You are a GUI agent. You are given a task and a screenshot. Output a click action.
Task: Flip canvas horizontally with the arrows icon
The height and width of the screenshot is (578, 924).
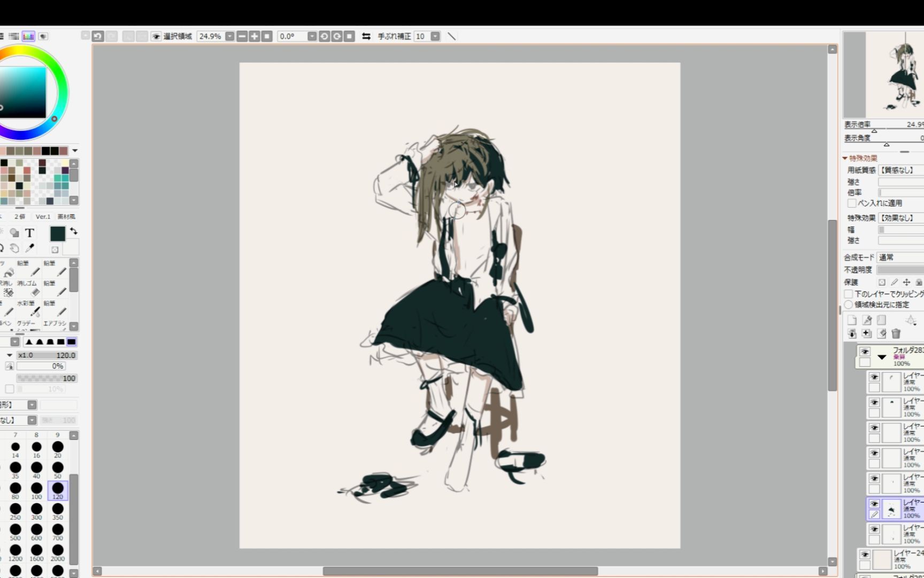pos(366,36)
